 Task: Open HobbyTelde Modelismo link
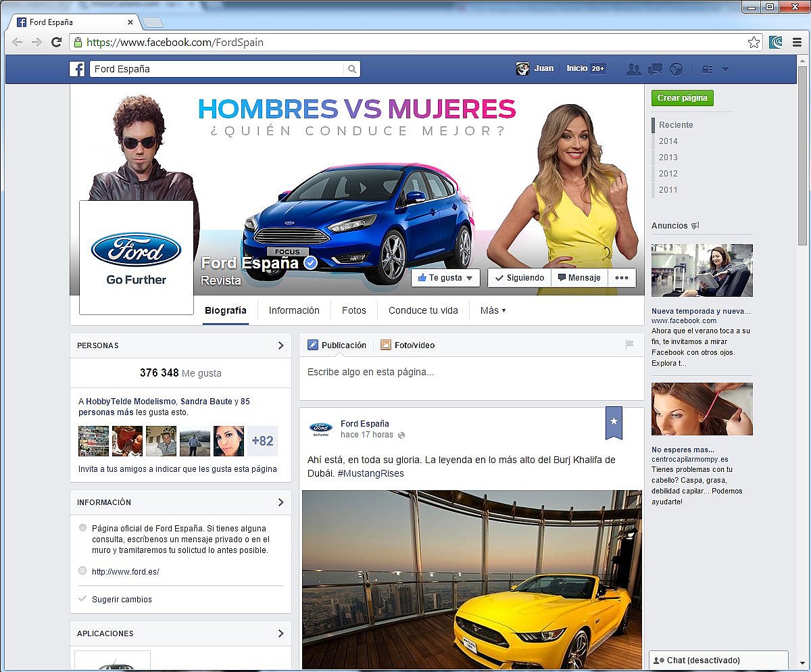coord(131,402)
